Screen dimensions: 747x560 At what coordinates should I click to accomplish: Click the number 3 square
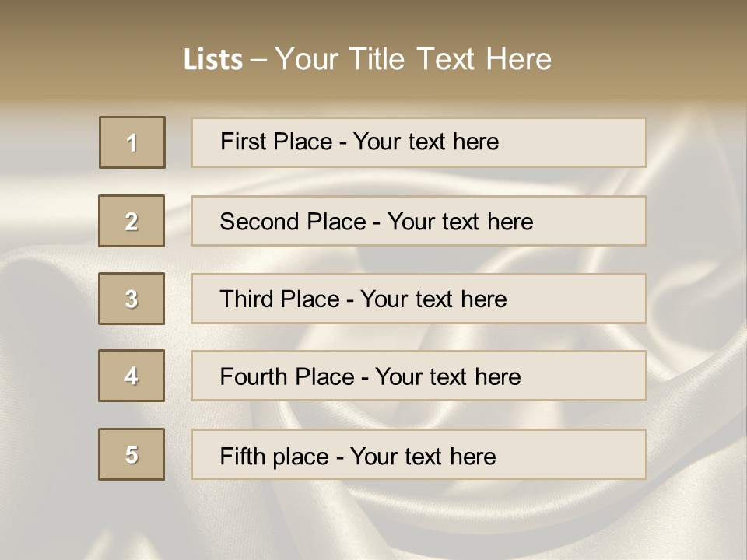click(x=132, y=299)
